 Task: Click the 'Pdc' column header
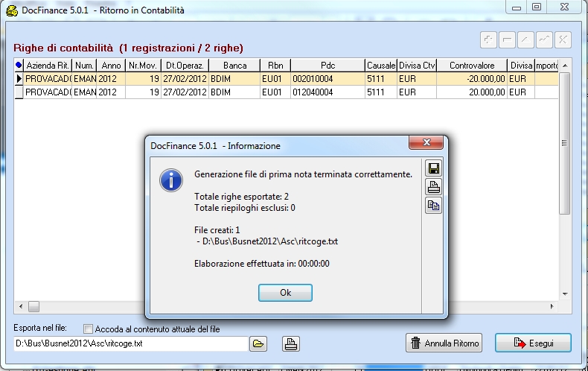tap(327, 66)
